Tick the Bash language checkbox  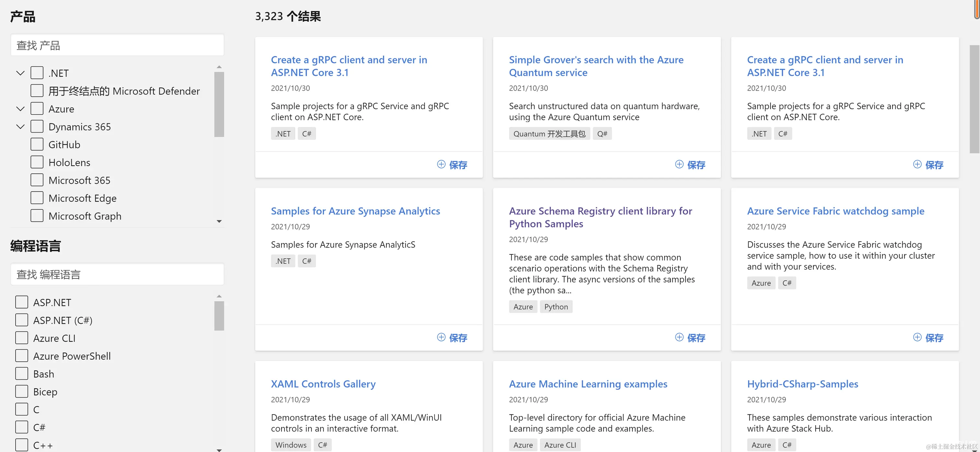point(22,374)
